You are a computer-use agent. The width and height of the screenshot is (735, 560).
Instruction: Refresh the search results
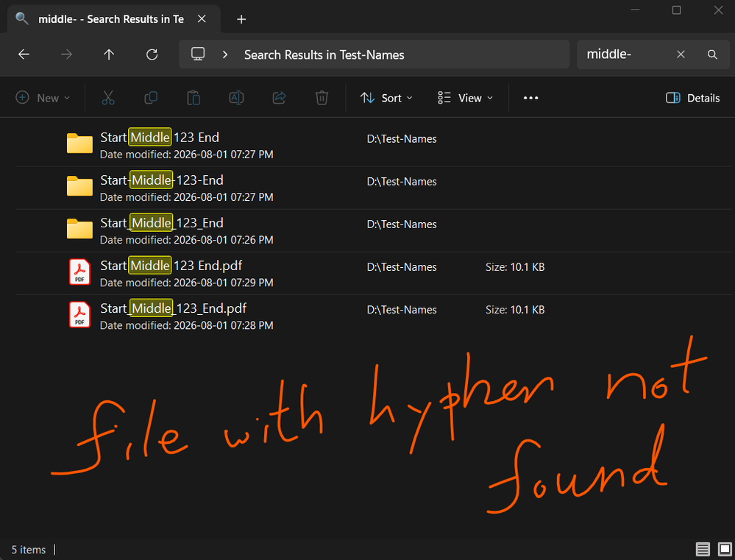152,55
